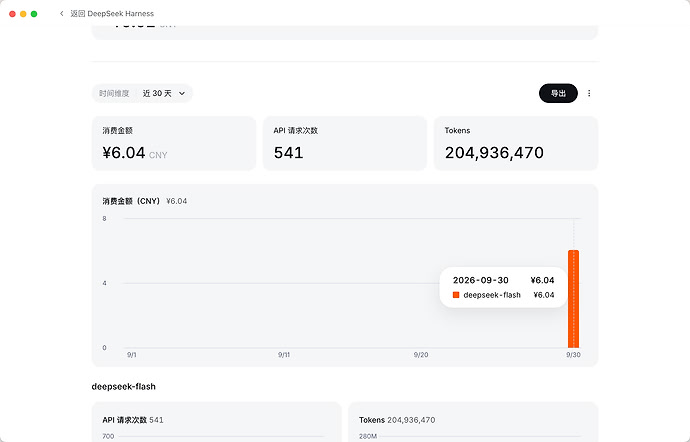Screen dimensions: 690x442
Task: Click the back chevron arrow icon
Action: [x=62, y=14]
